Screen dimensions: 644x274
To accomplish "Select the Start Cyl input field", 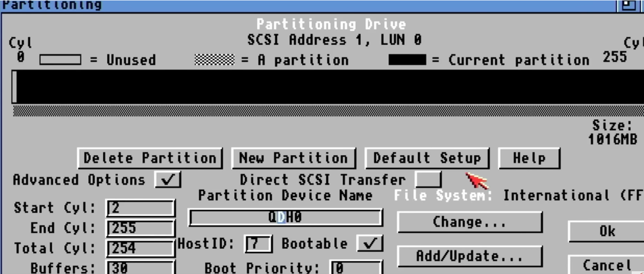I will 140,208.
